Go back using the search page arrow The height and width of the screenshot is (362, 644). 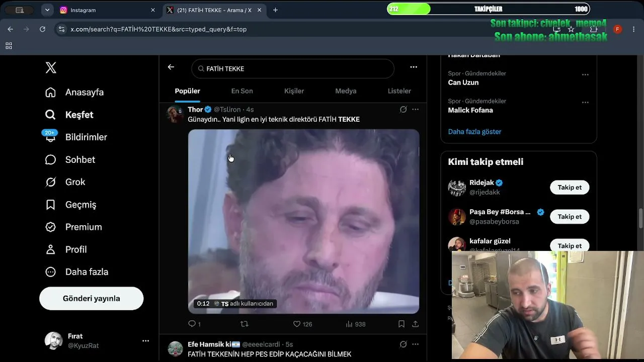(x=171, y=67)
